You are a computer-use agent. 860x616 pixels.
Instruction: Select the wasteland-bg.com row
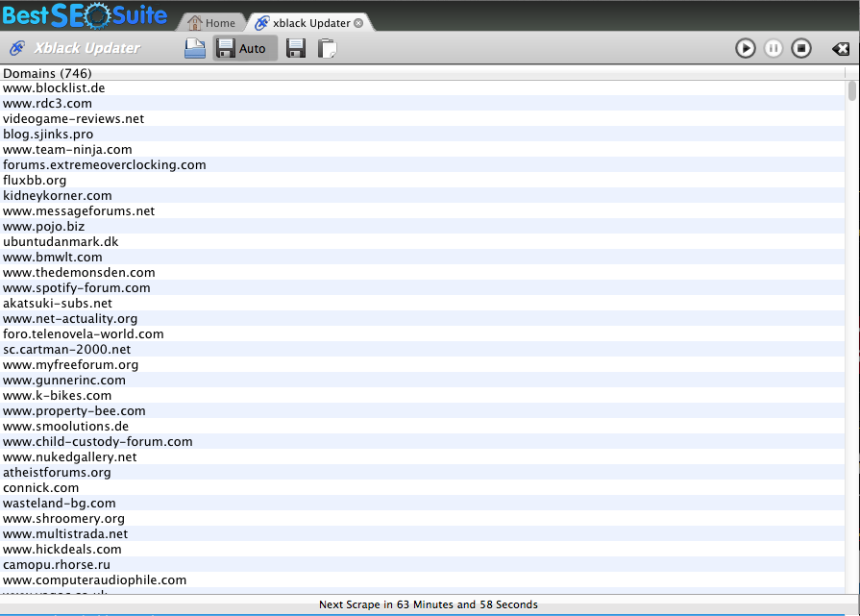pyautogui.click(x=423, y=503)
